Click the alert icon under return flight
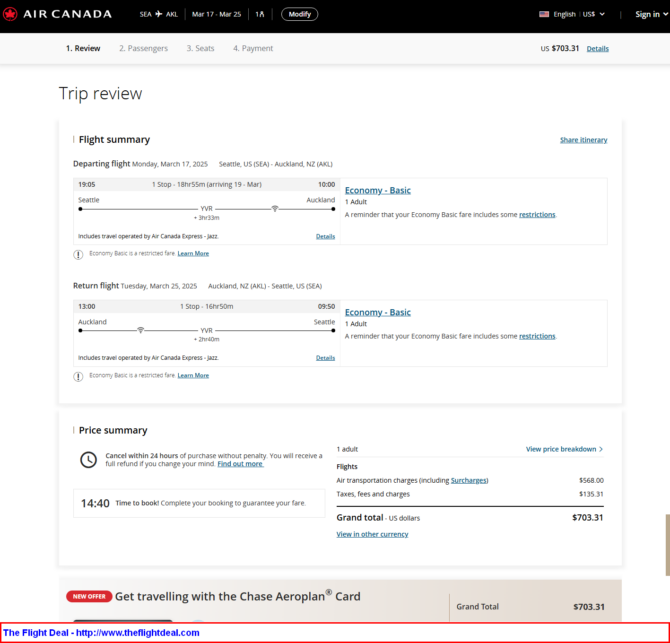Screen dimensions: 670x643 [x=78, y=377]
